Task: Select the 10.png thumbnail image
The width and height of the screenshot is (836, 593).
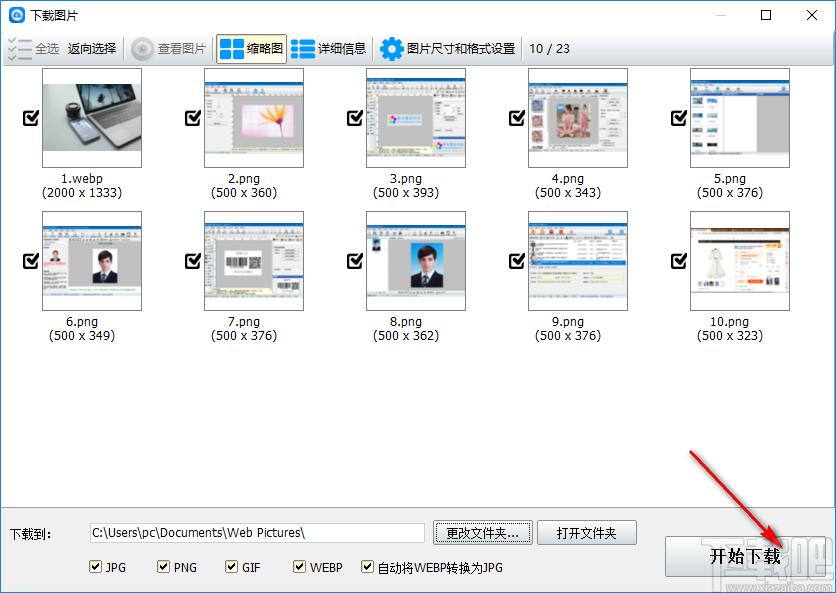Action: point(739,261)
